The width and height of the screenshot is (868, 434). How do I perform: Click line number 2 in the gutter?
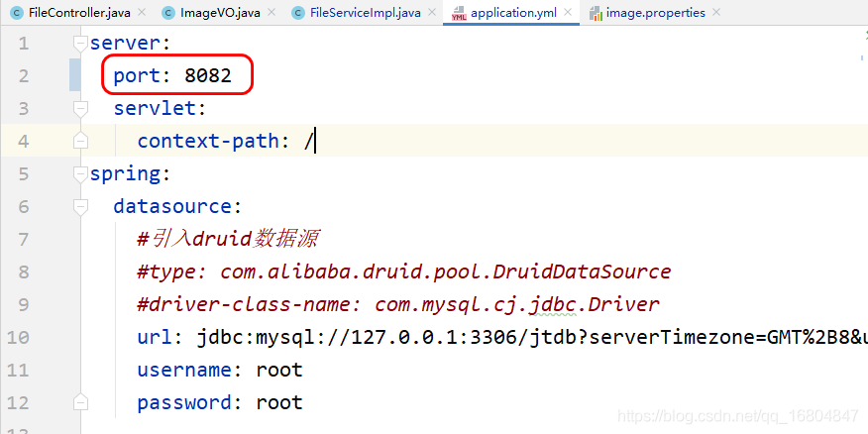point(23,76)
